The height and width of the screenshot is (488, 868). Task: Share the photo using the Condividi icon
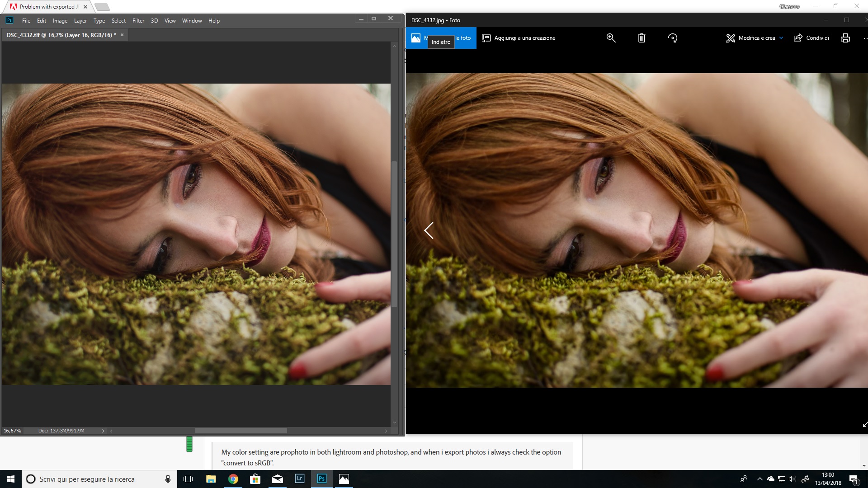coord(798,38)
